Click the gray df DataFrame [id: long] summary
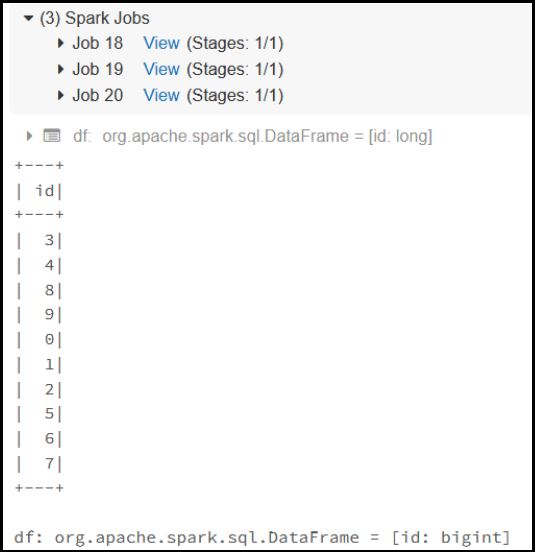This screenshot has width=538, height=552. 252,136
